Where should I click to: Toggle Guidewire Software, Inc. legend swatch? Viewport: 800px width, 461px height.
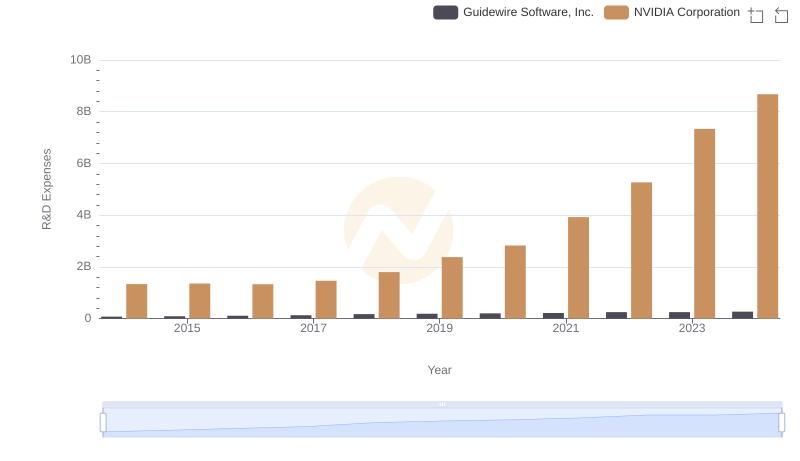445,12
